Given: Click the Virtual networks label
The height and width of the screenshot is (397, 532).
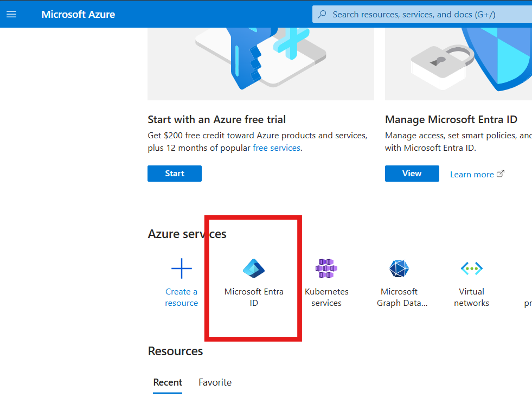Looking at the screenshot, I should coord(472,297).
